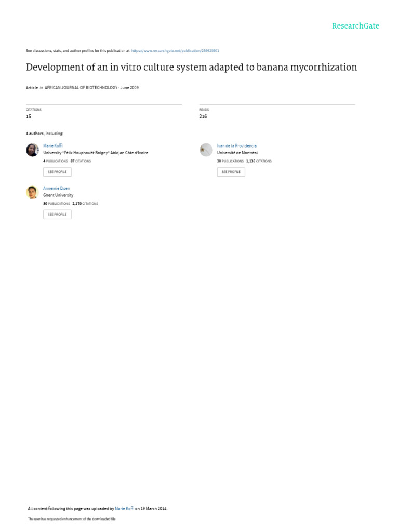Follow Marie Koffi link in the upload note
The width and height of the screenshot is (399, 532).
click(125, 508)
